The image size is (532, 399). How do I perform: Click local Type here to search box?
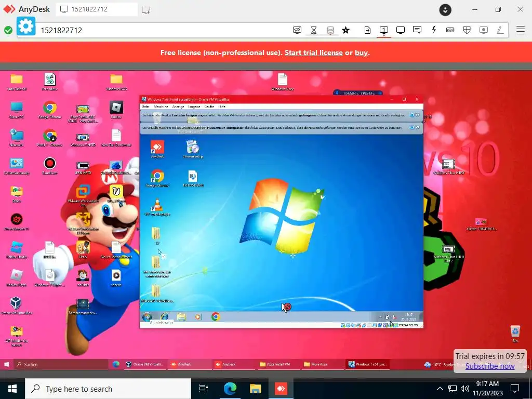click(x=108, y=389)
